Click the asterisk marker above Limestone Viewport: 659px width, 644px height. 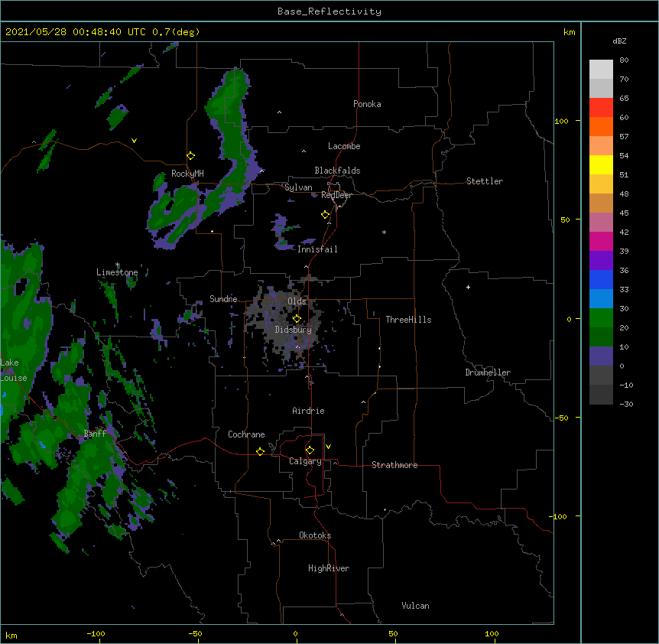[118, 265]
